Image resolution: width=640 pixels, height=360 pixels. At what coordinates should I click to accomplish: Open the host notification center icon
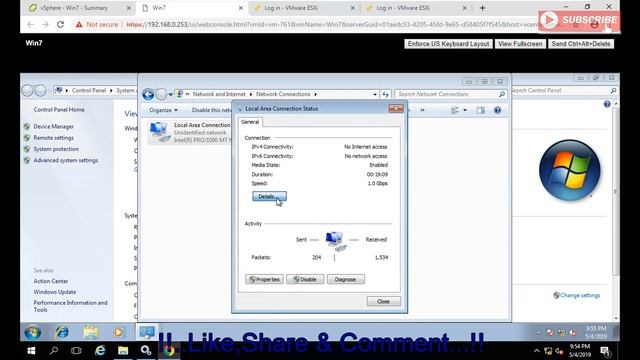(x=605, y=351)
